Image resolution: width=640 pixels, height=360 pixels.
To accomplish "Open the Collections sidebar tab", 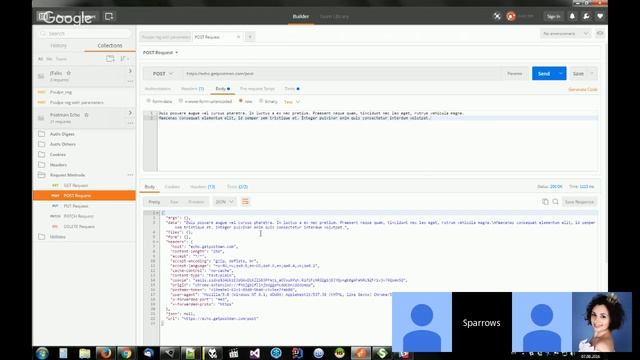I will (x=110, y=45).
